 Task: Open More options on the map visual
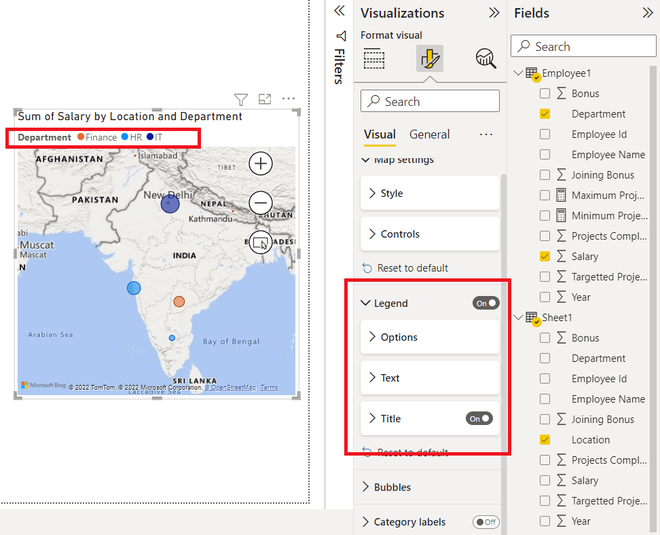pos(288,98)
